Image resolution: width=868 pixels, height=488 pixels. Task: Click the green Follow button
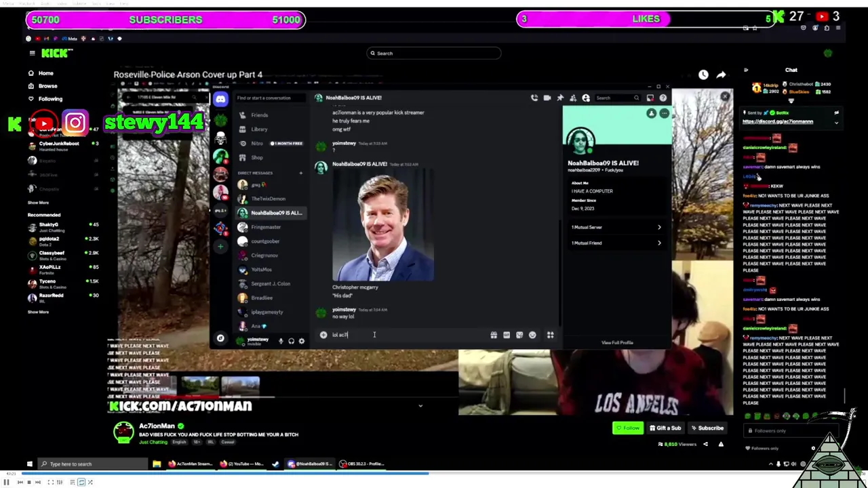[x=628, y=428]
